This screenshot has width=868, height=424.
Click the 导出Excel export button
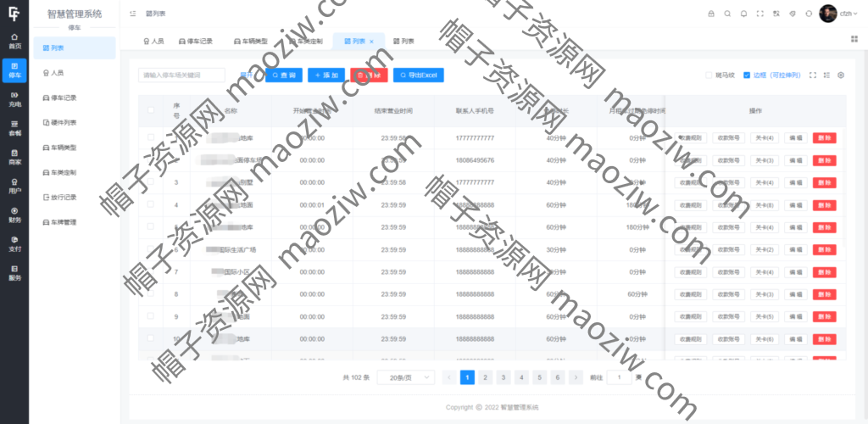[x=419, y=75]
